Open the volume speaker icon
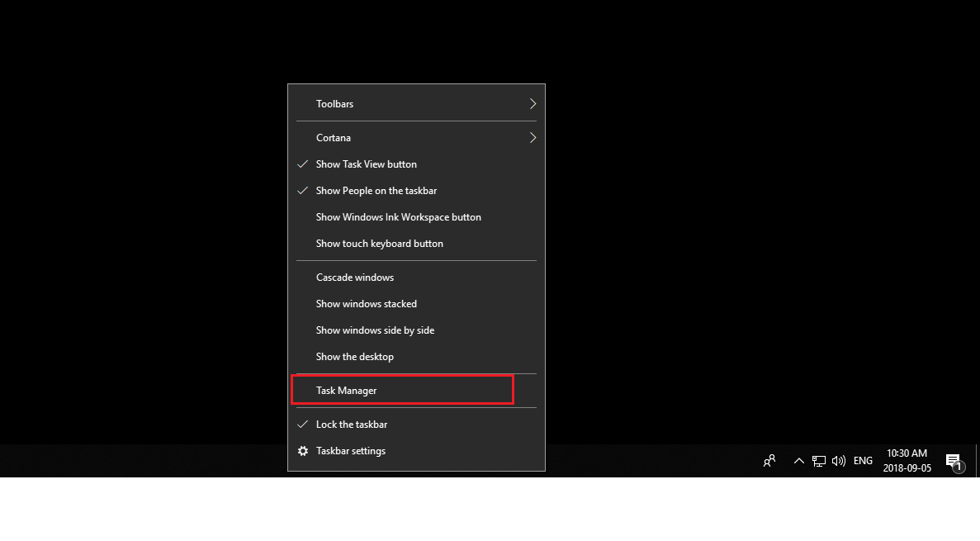Screen dimensions: 980x541 [839, 461]
